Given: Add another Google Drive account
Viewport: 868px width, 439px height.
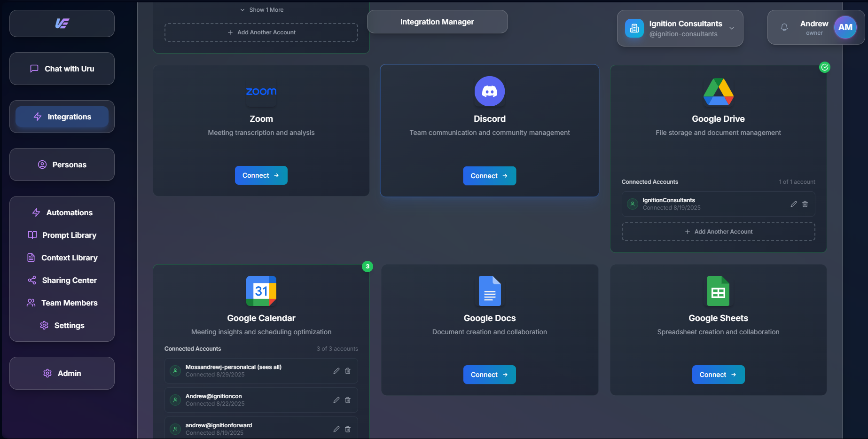Looking at the screenshot, I should [718, 231].
